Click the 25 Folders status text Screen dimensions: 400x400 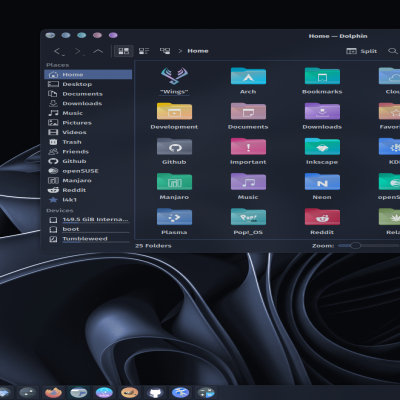[153, 246]
